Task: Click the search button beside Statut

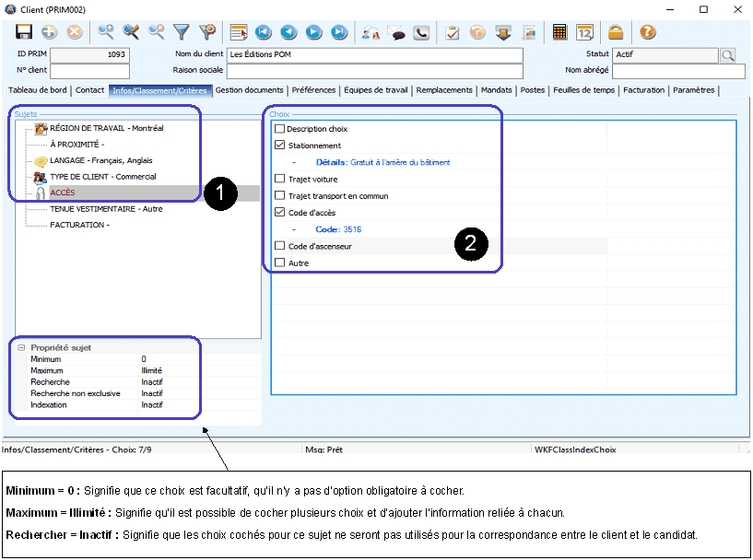Action: (x=728, y=55)
